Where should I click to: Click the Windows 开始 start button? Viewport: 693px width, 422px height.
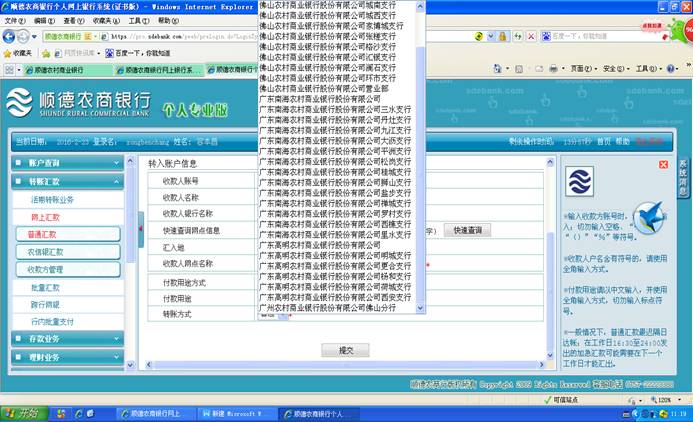tap(20, 413)
